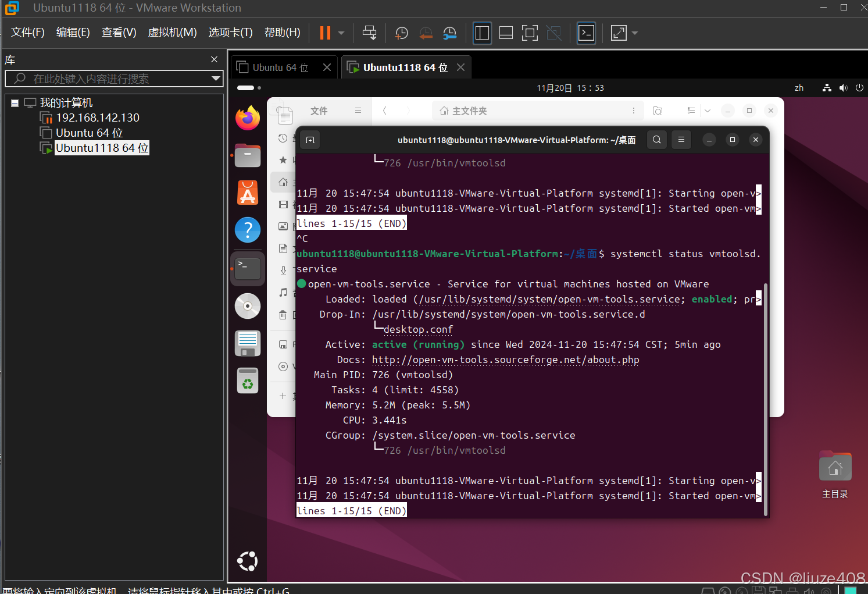
Task: Select Ubuntu1118 64 位 in the library tree
Action: pyautogui.click(x=102, y=148)
